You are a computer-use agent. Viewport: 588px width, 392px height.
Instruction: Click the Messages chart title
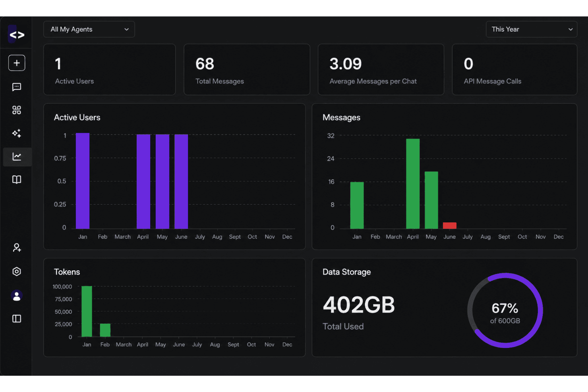point(341,118)
